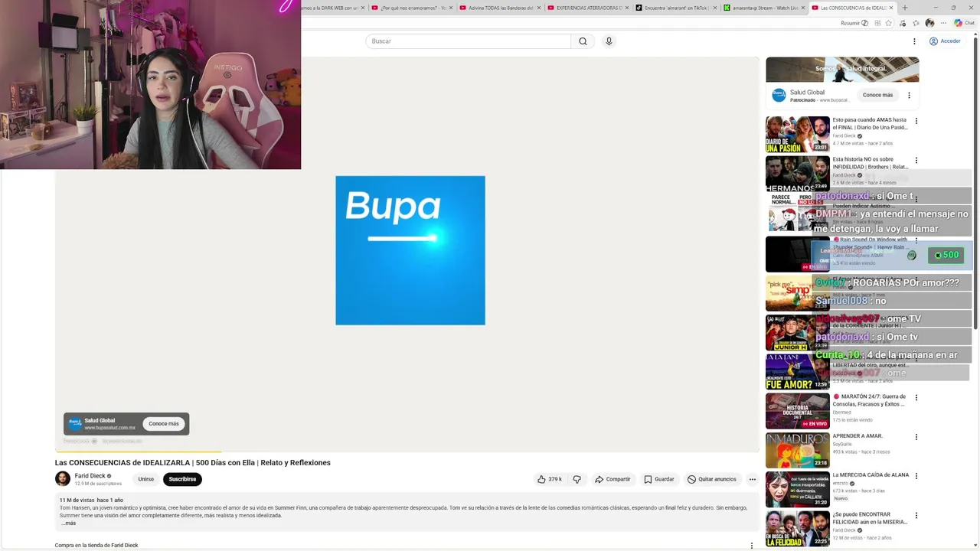Screen dimensions: 980x551
Task: Open store options dots beside Compra en la tienda
Action: 752,546
